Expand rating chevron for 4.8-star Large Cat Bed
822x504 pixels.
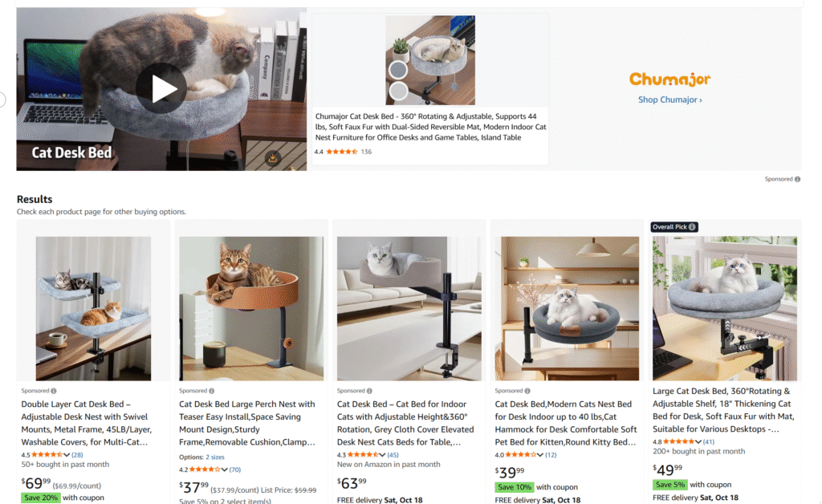(x=698, y=441)
